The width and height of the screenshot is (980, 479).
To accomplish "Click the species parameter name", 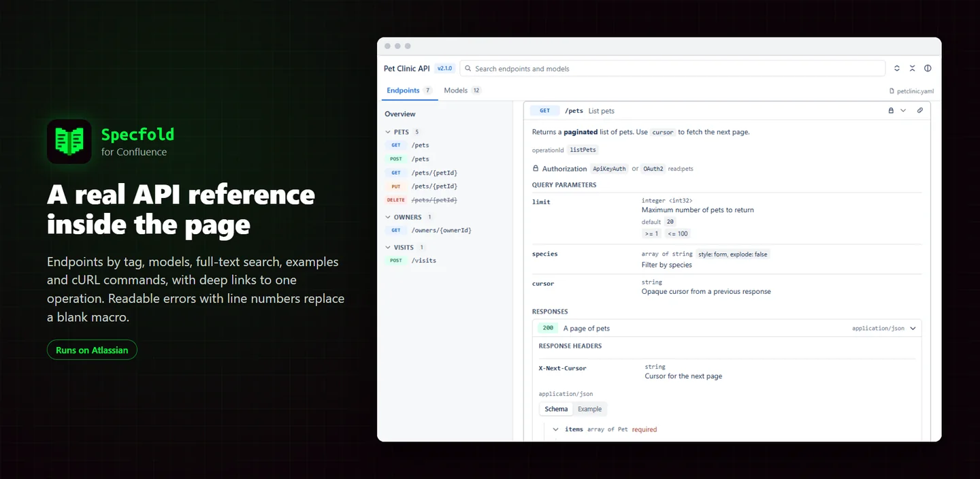I will pos(545,254).
